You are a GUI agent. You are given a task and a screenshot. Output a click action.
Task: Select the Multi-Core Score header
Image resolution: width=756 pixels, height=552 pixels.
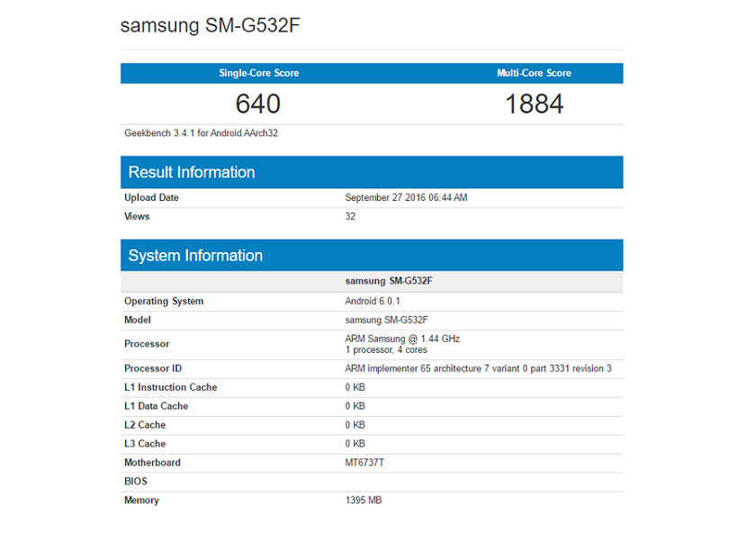pos(535,73)
